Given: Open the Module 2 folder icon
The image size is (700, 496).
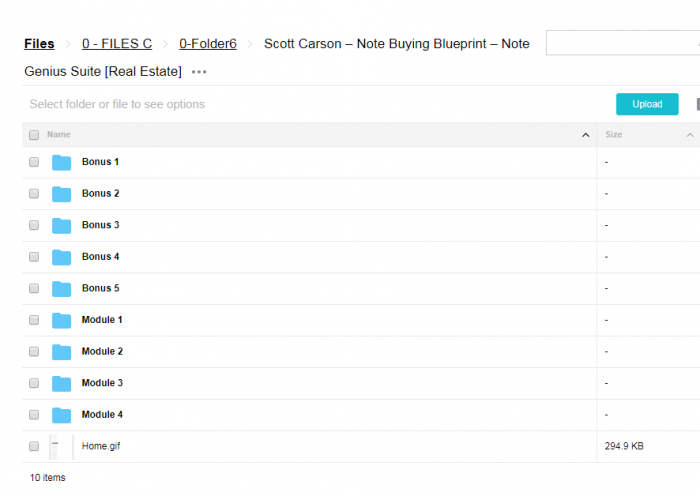Looking at the screenshot, I should 61,352.
